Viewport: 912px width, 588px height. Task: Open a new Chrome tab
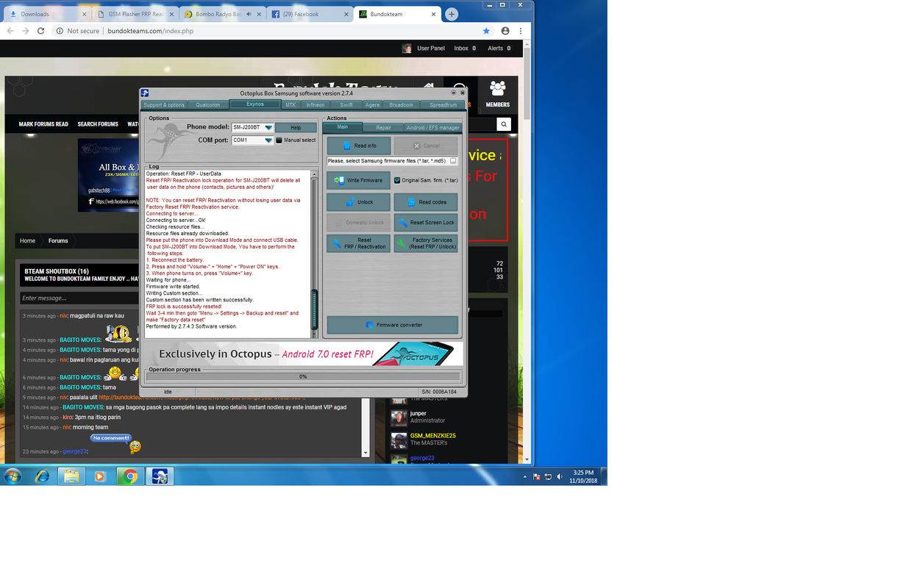[x=452, y=14]
